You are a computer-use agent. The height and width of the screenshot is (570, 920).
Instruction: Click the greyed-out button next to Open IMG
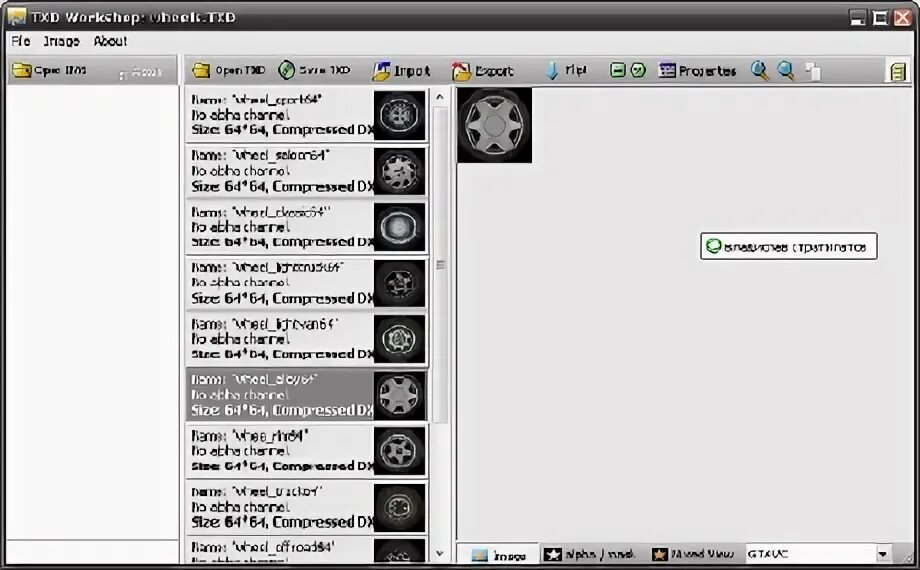click(x=140, y=73)
